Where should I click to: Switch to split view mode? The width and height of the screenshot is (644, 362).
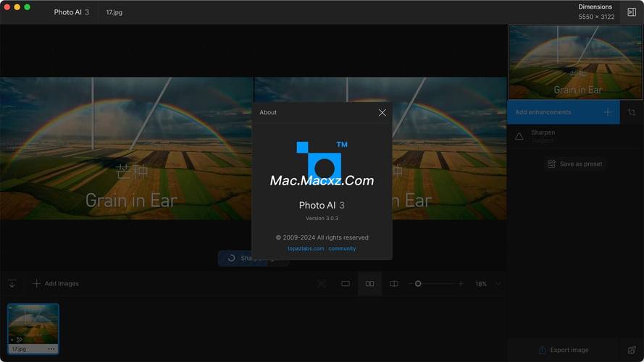coord(393,284)
